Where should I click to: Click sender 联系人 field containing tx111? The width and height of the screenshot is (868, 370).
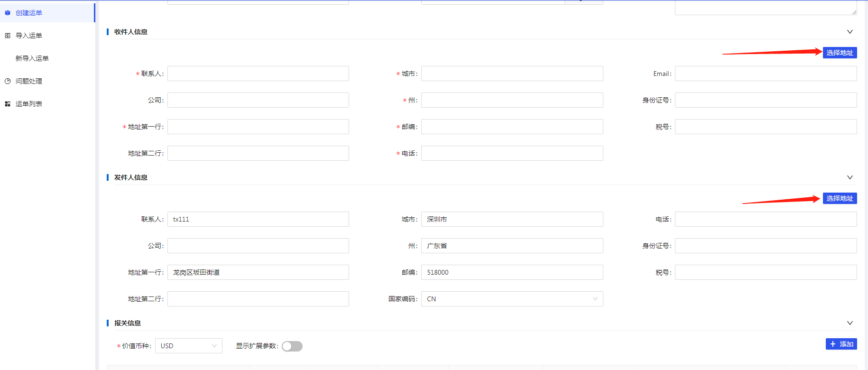tap(258, 219)
